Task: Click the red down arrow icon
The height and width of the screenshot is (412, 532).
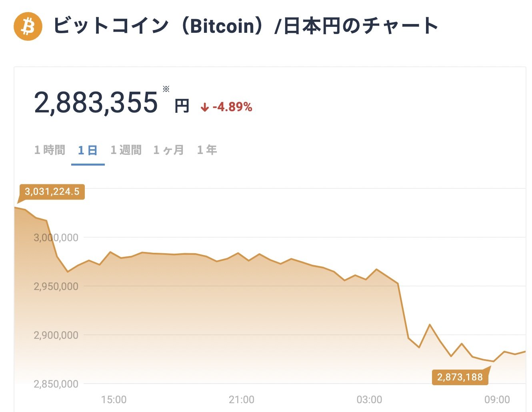Action: click(x=205, y=107)
